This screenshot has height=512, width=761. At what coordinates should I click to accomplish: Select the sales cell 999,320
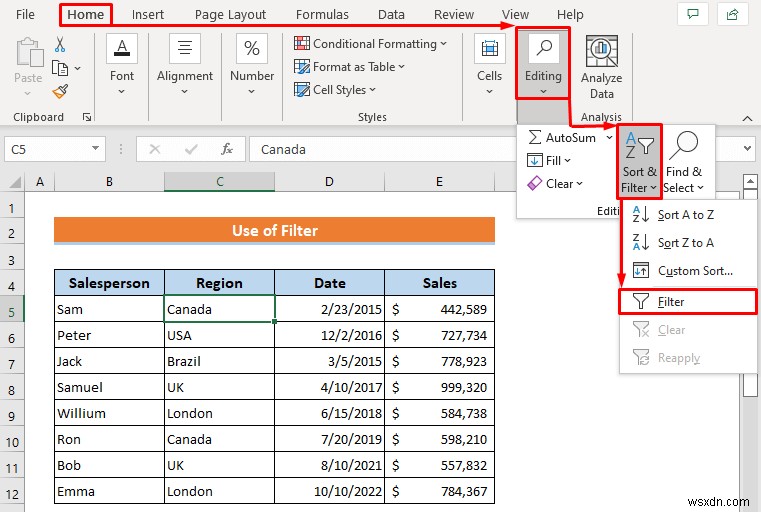click(x=440, y=387)
